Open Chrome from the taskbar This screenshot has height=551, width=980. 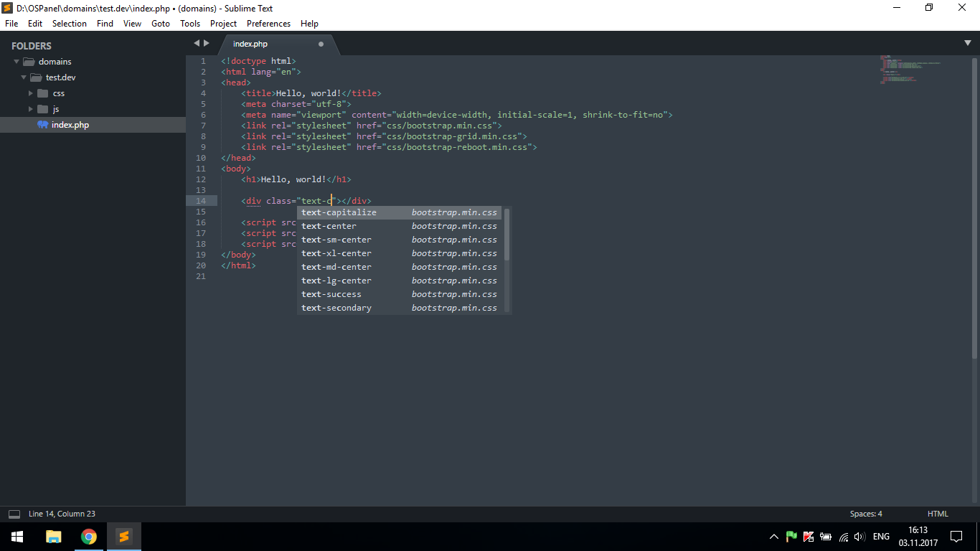(89, 536)
